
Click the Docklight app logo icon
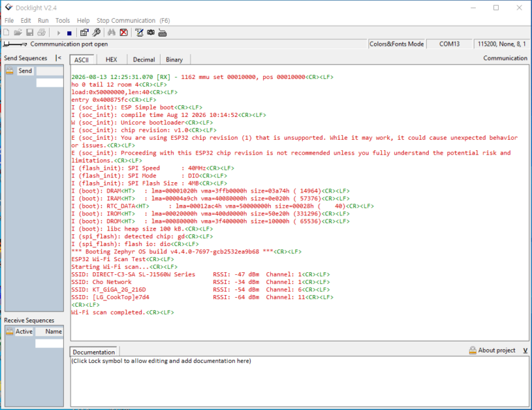click(8, 7)
